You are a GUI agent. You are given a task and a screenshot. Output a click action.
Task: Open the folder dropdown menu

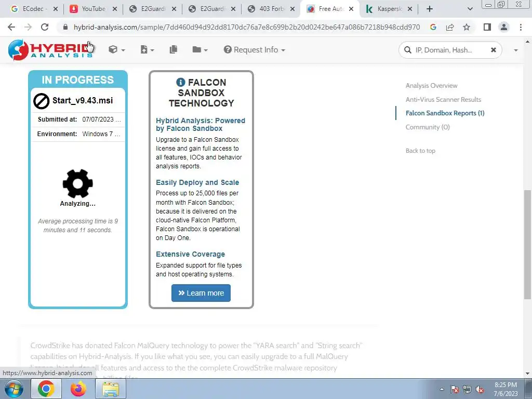pos(200,50)
